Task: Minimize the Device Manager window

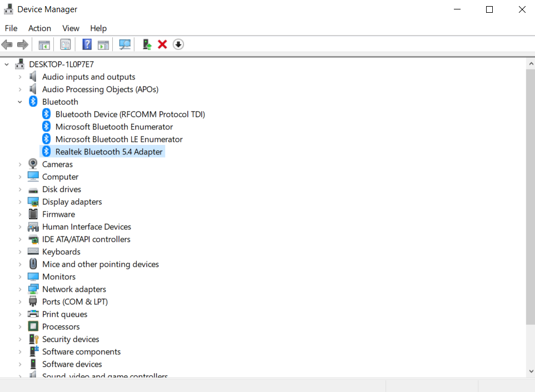Action: tap(457, 9)
